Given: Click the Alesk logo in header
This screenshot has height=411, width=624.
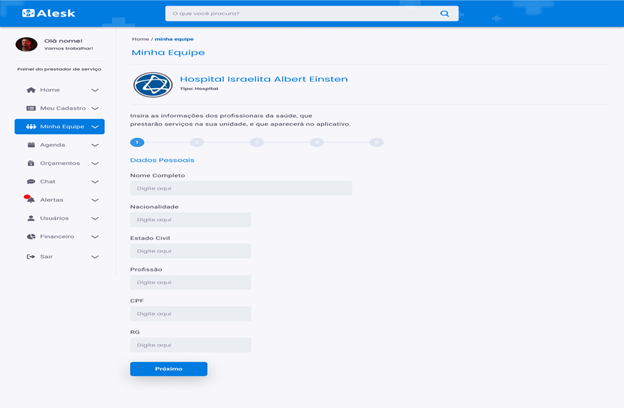Looking at the screenshot, I should [x=49, y=13].
